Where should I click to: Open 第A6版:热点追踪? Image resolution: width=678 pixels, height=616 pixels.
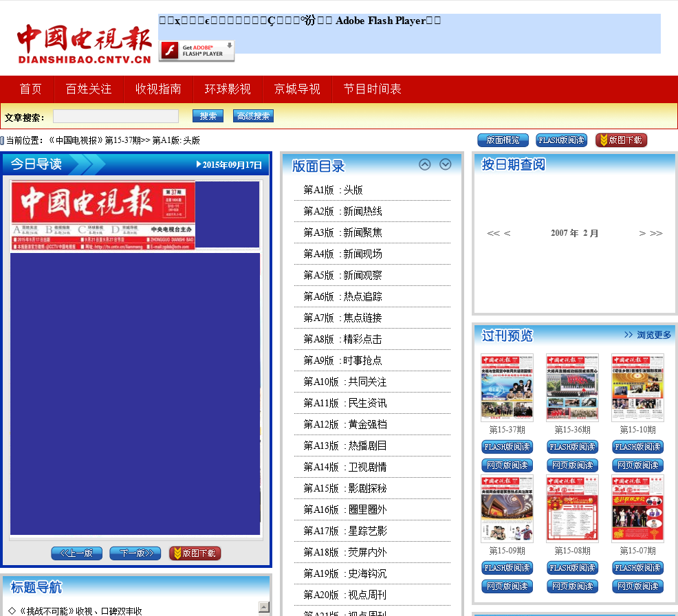342,296
